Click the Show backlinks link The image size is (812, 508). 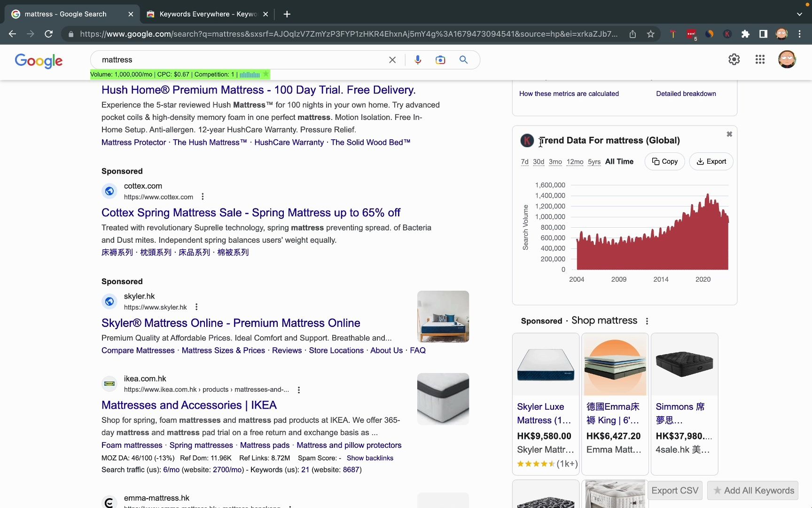click(x=370, y=458)
